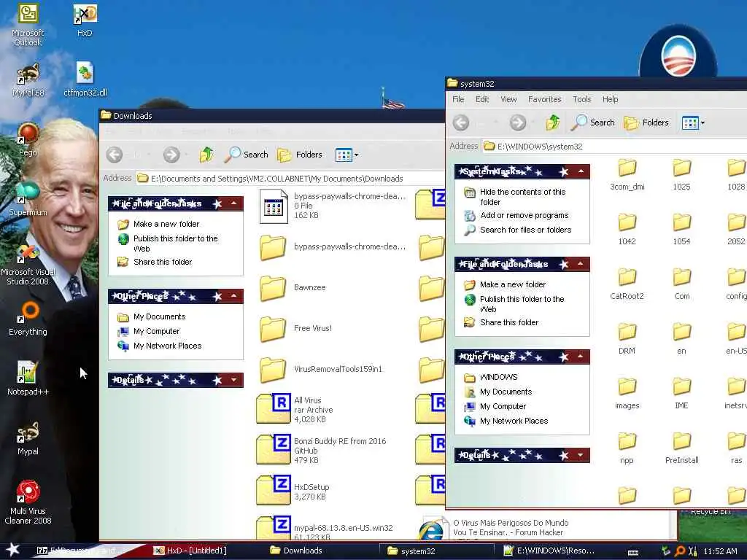Click system32 window address field

coord(614,146)
